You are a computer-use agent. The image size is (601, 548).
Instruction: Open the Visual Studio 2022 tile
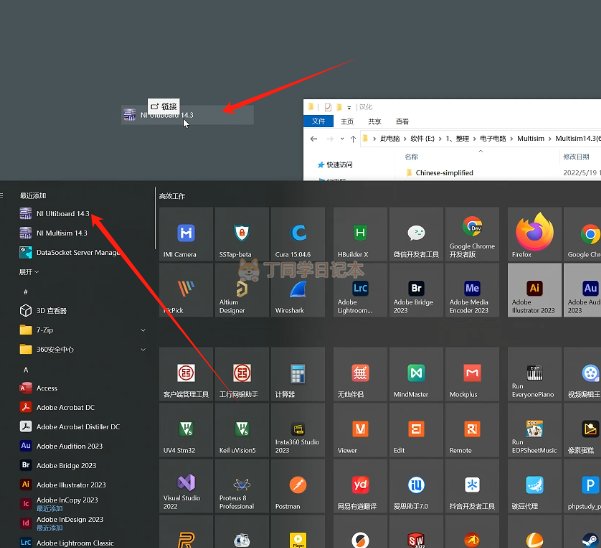pos(186,488)
